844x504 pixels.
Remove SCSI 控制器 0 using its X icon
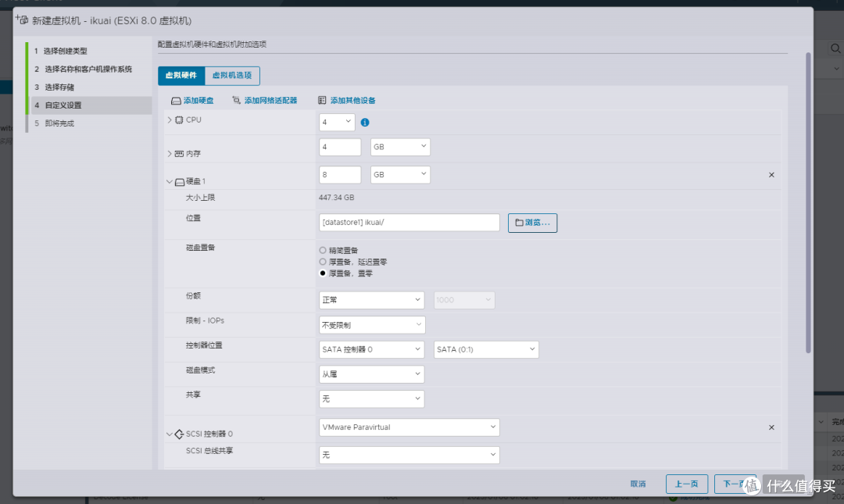[771, 427]
